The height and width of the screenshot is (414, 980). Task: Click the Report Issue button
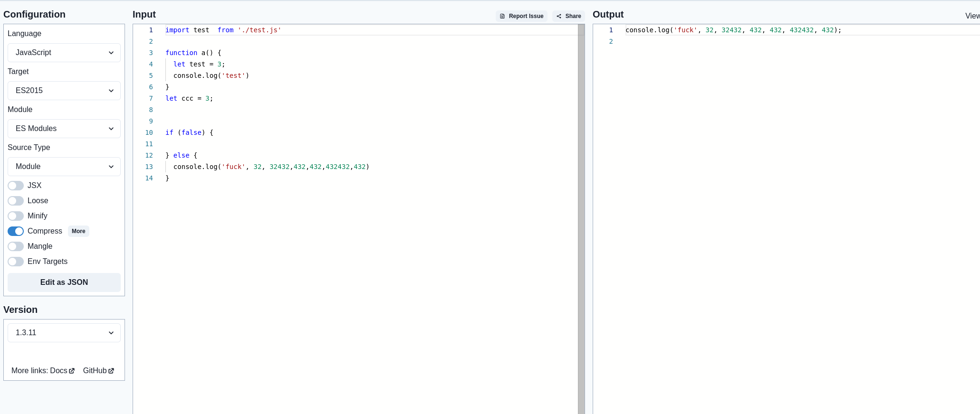(521, 16)
